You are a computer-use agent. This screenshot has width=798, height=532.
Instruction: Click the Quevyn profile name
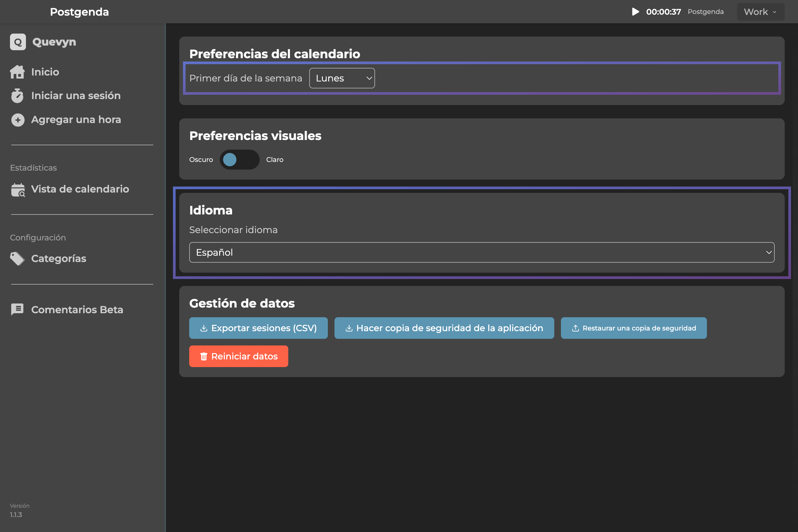54,42
